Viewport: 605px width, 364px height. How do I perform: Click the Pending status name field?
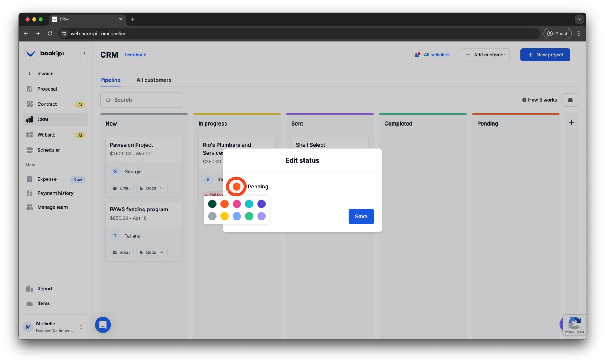click(x=258, y=187)
